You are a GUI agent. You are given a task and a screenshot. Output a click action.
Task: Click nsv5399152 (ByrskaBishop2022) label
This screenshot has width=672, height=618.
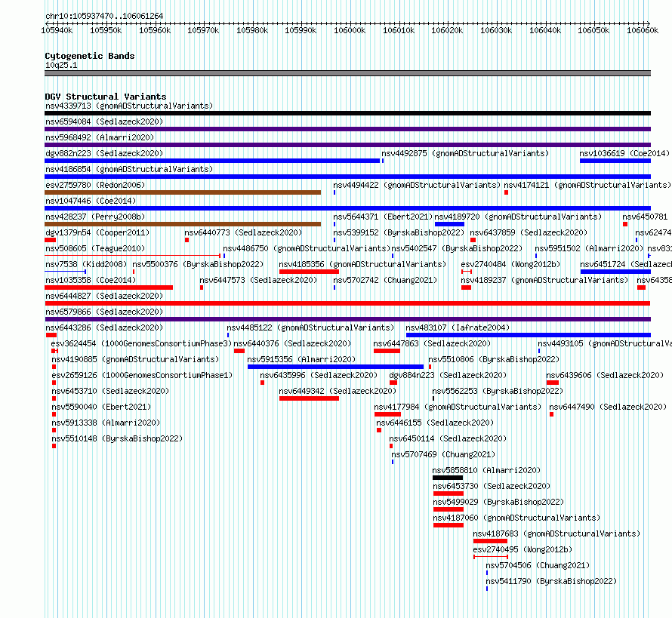click(x=399, y=232)
